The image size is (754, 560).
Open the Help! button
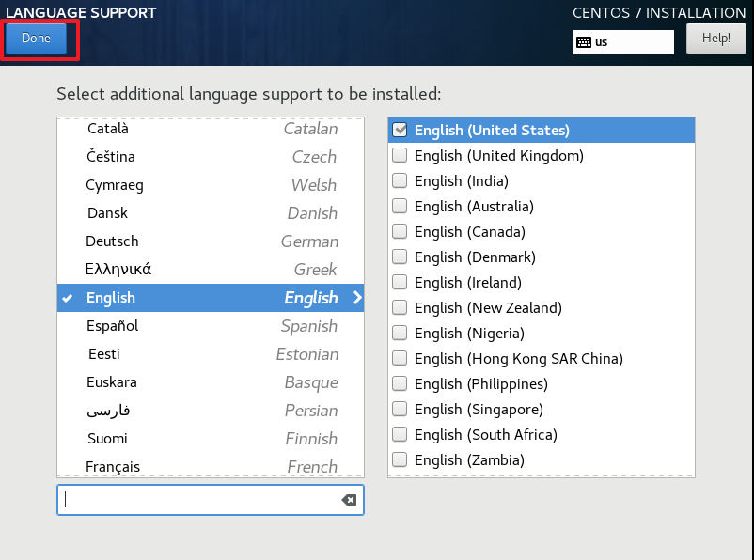click(x=716, y=38)
